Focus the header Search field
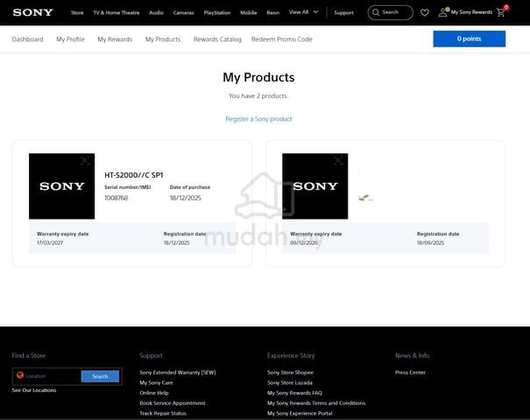This screenshot has width=530, height=420. 390,12
